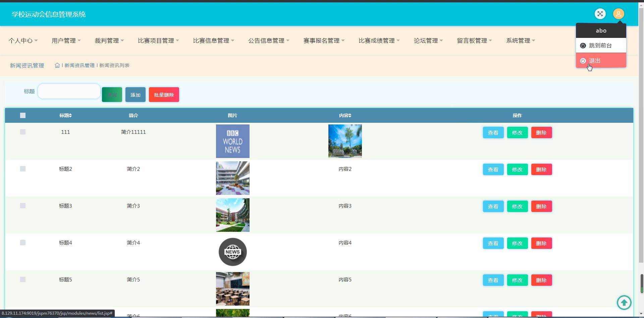Image resolution: width=644 pixels, height=318 pixels.
Task: Expand the 裁判管理 menu
Action: tap(109, 41)
